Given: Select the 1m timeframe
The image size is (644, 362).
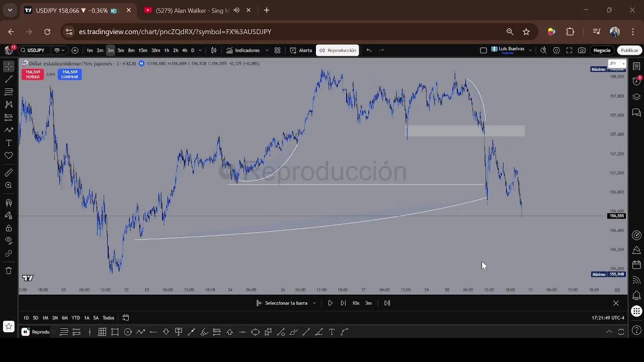Looking at the screenshot, I should pyautogui.click(x=90, y=50).
